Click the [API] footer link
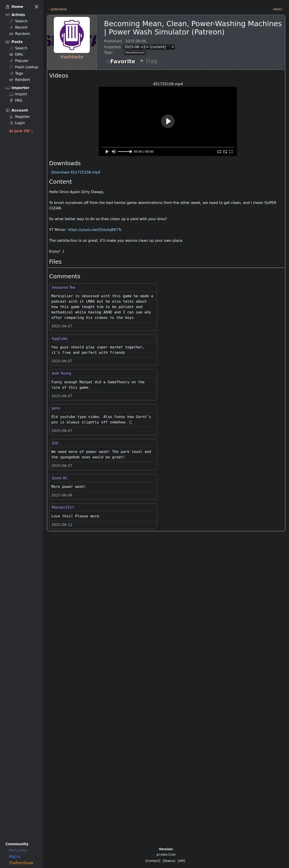 click(x=181, y=861)
